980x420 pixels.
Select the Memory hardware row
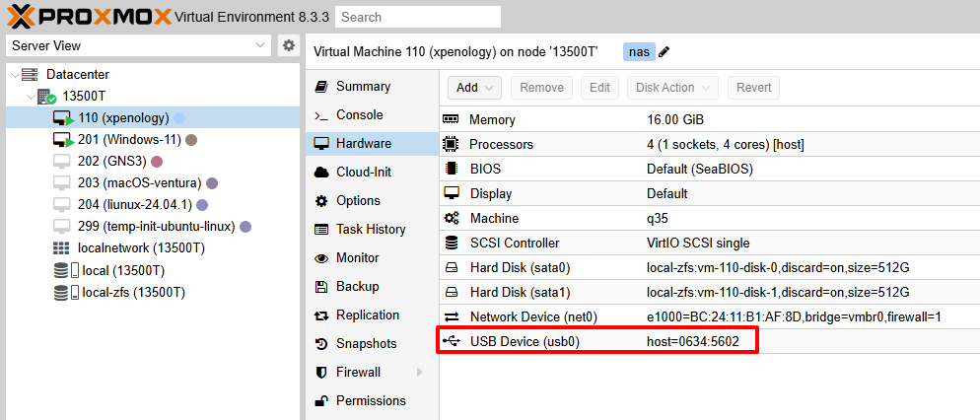point(710,120)
